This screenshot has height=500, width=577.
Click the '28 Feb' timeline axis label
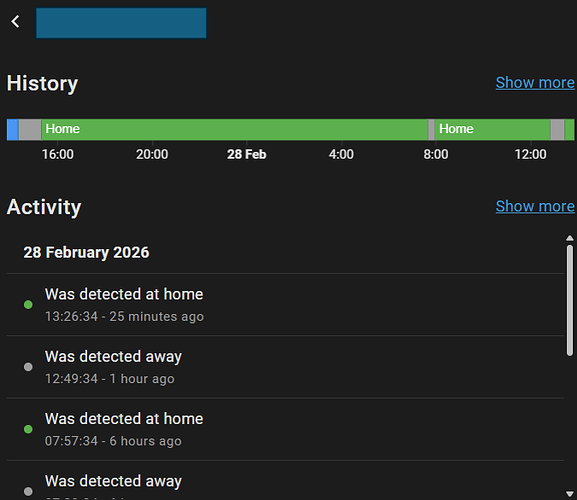(x=247, y=154)
